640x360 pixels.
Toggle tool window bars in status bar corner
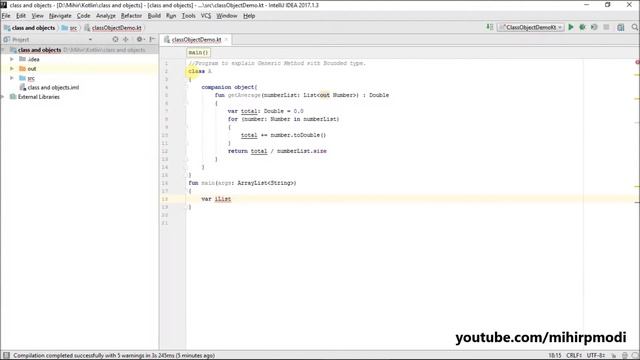click(x=6, y=356)
